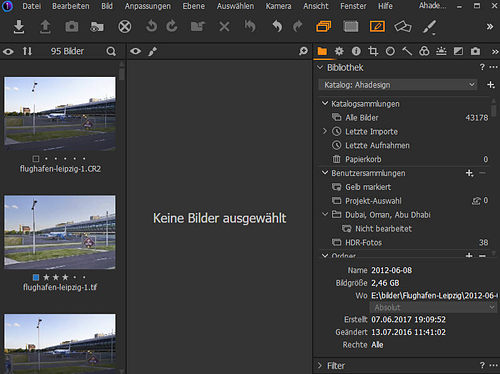Click the viewer eyedropper brush icon
The width and height of the screenshot is (500, 374).
(152, 52)
